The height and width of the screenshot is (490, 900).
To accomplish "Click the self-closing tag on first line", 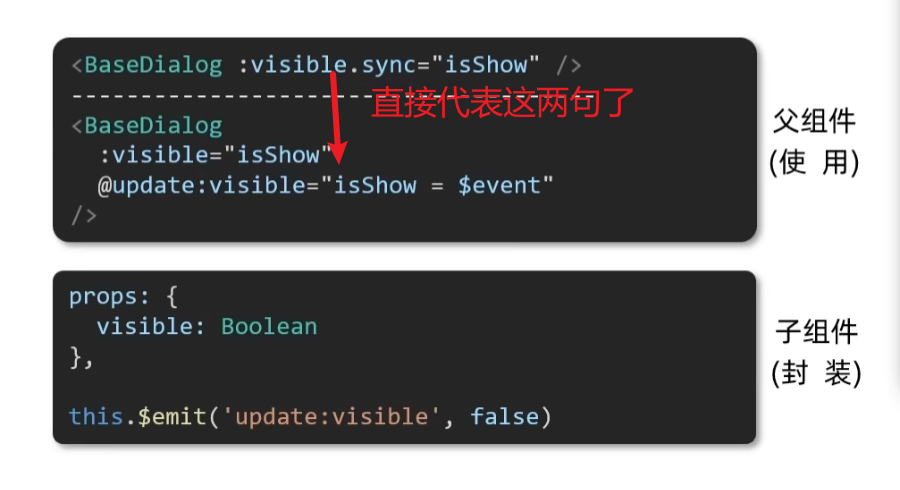I will click(569, 65).
